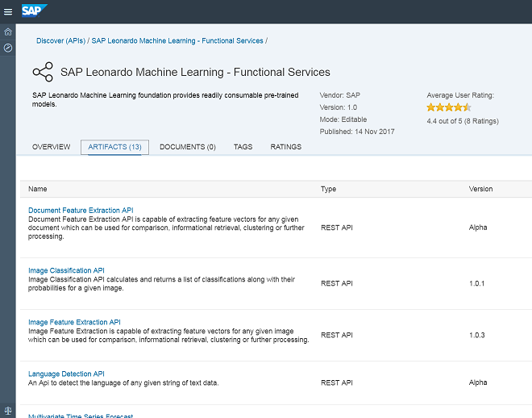Click 'Mode: Editable' text
The height and width of the screenshot is (418, 532).
click(x=343, y=119)
